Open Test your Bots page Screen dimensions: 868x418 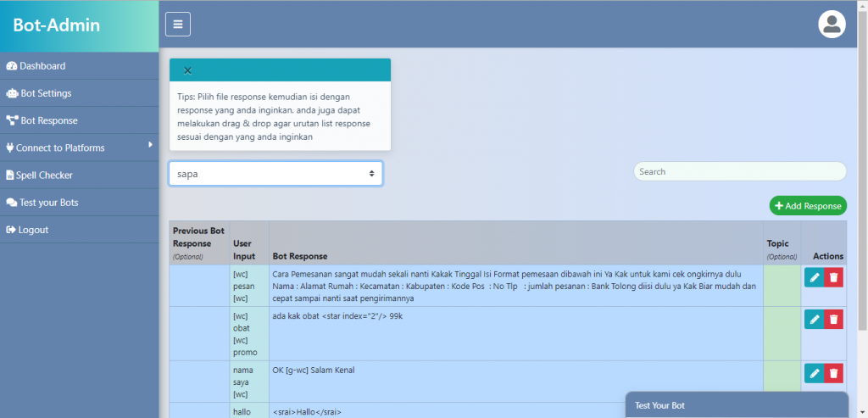[79, 202]
